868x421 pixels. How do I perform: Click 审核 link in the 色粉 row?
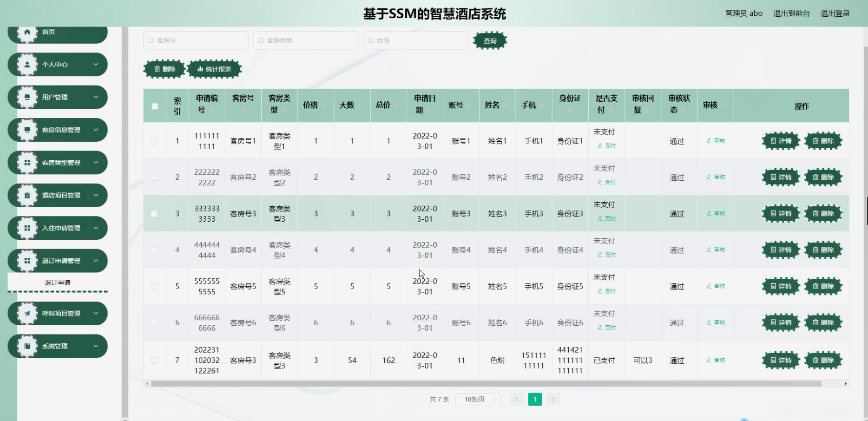(716, 360)
